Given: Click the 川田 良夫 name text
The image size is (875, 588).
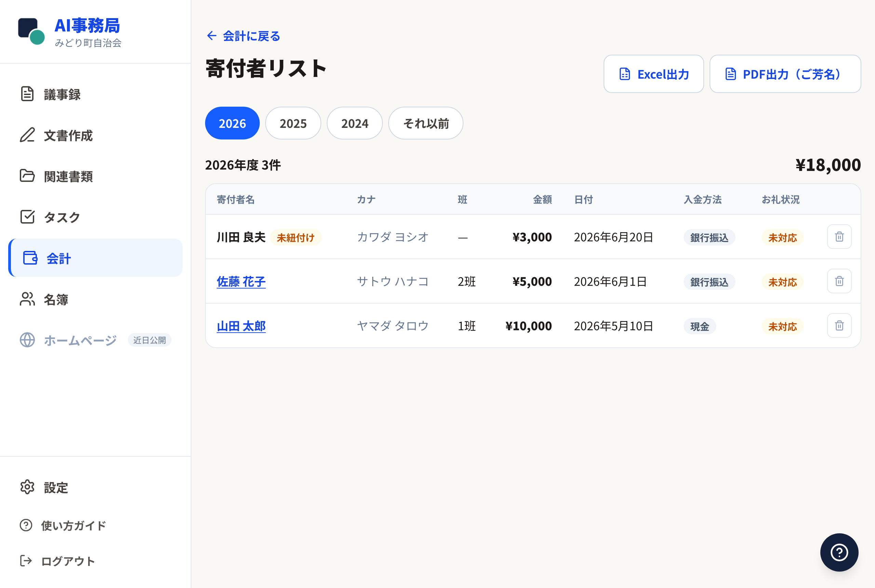Looking at the screenshot, I should coord(241,237).
